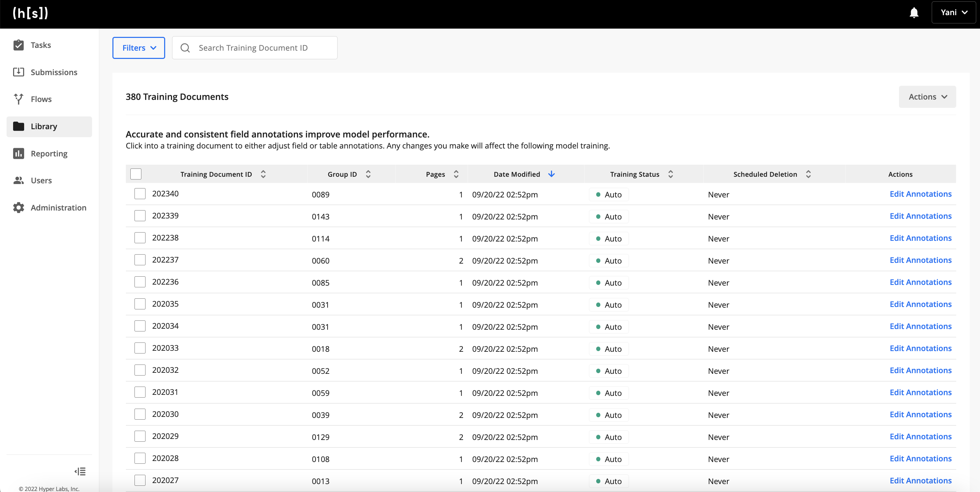Open the Yani user menu
Viewport: 980px width, 492px height.
click(953, 12)
